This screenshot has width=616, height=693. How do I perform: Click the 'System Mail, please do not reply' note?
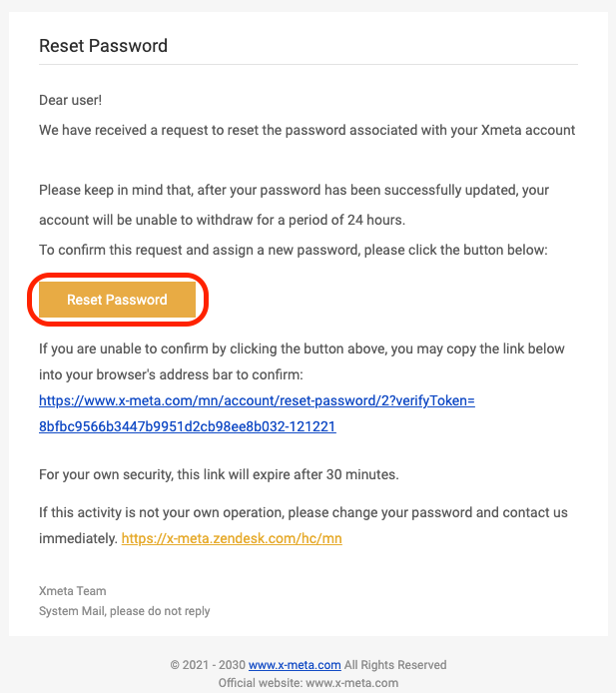click(124, 611)
